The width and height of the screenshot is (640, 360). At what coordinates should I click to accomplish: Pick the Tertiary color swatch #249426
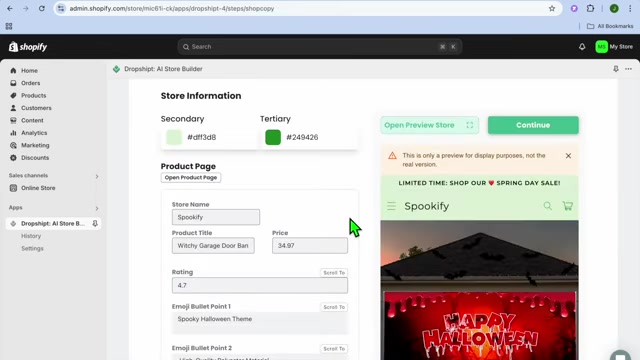(273, 137)
